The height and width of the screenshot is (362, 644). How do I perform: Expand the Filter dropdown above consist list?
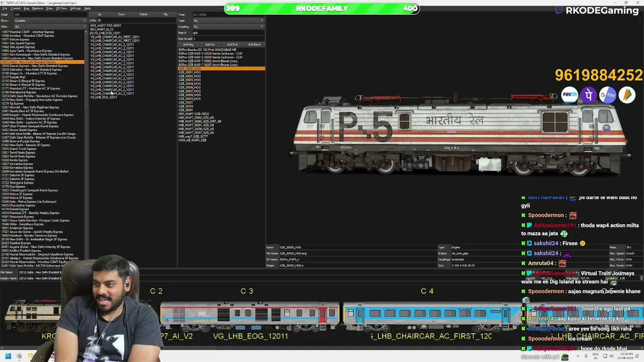pyautogui.click(x=50, y=27)
